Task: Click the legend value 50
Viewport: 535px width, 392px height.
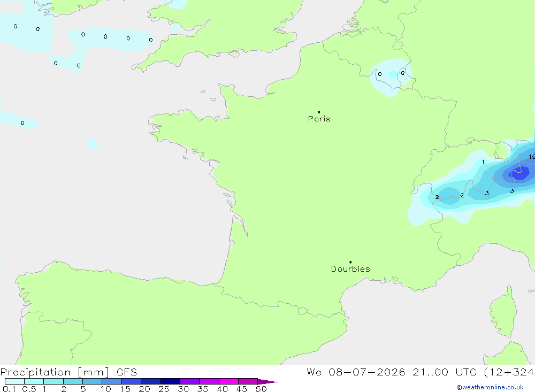Action: tap(261, 389)
